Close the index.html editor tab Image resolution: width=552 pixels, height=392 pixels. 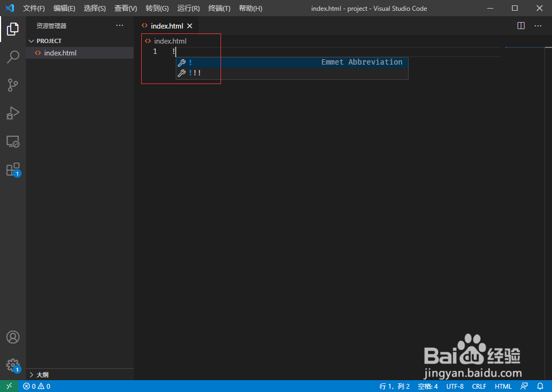[x=190, y=26]
